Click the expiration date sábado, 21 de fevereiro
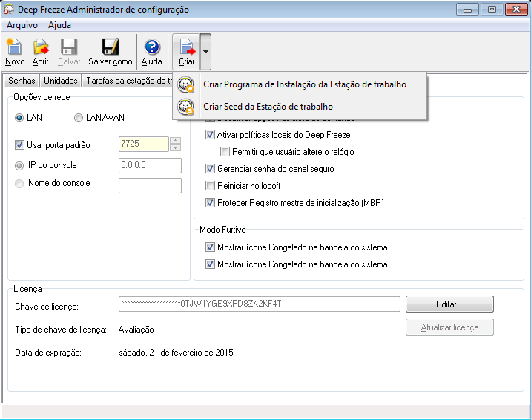The height and width of the screenshot is (420, 531). point(176,353)
